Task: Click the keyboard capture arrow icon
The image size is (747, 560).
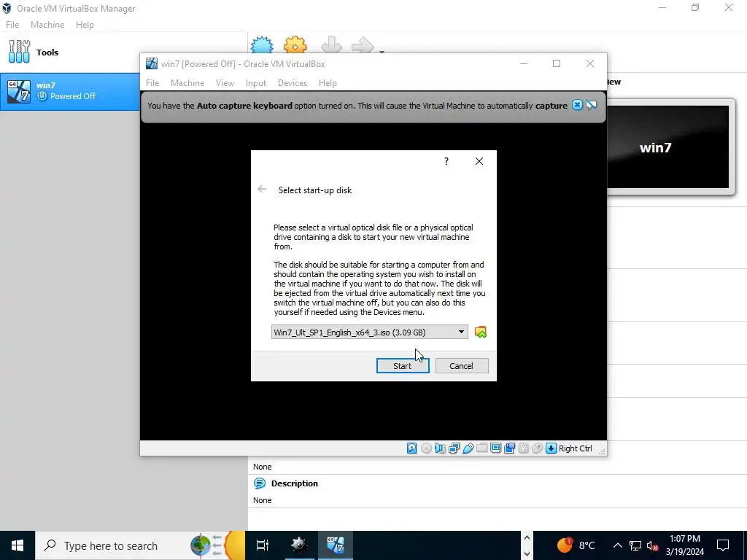Action: [x=551, y=448]
